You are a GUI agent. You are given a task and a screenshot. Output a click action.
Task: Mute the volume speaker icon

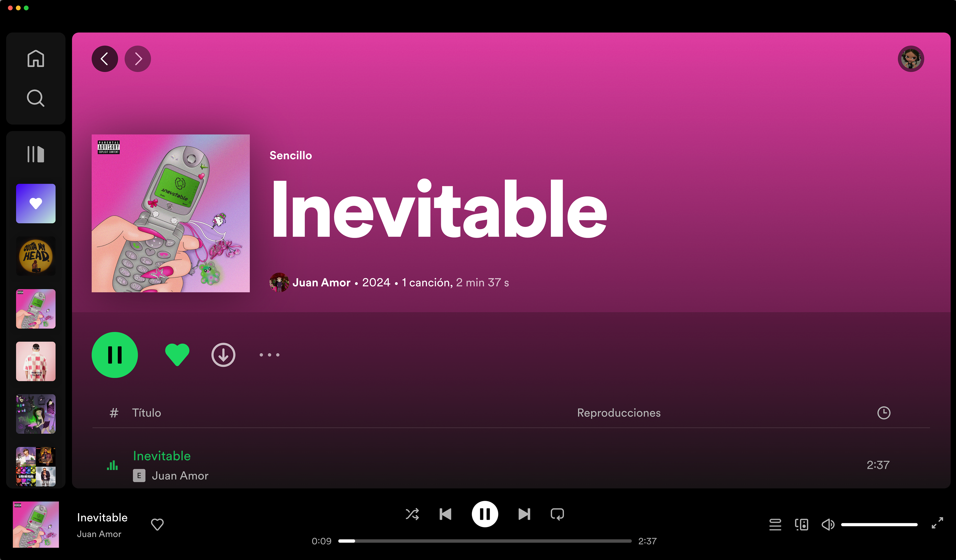click(x=828, y=525)
